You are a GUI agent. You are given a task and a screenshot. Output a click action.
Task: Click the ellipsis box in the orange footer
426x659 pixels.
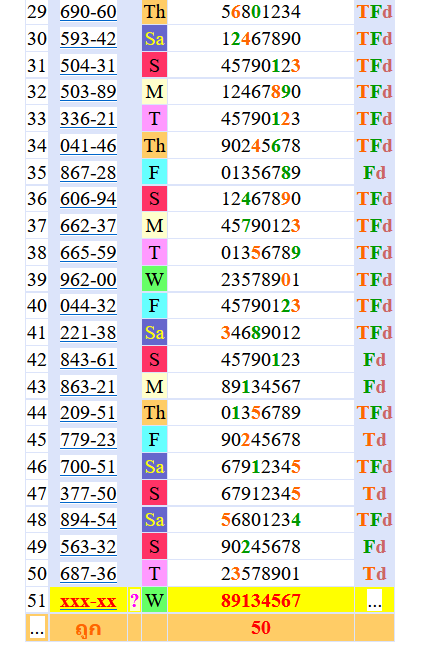[x=37, y=628]
